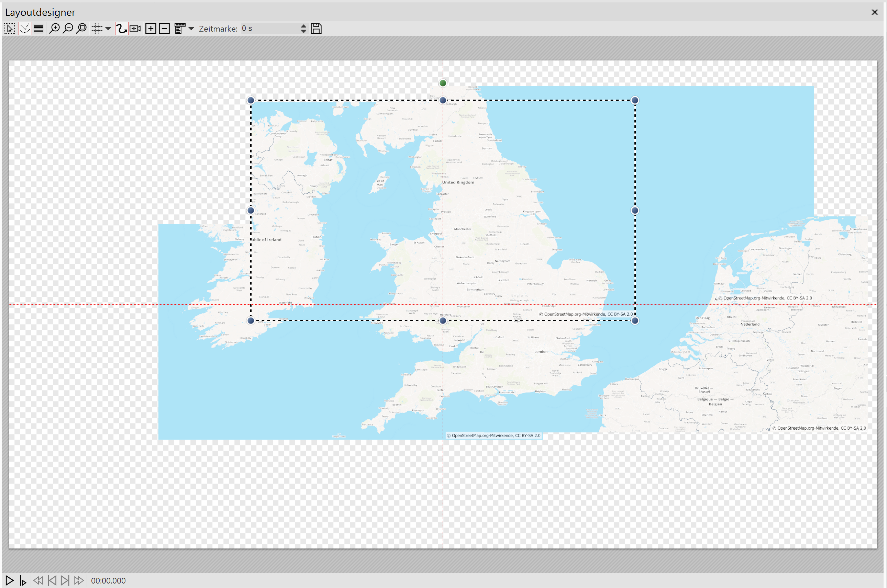Click the plus icon to add an element
This screenshot has width=887, height=588.
(151, 28)
